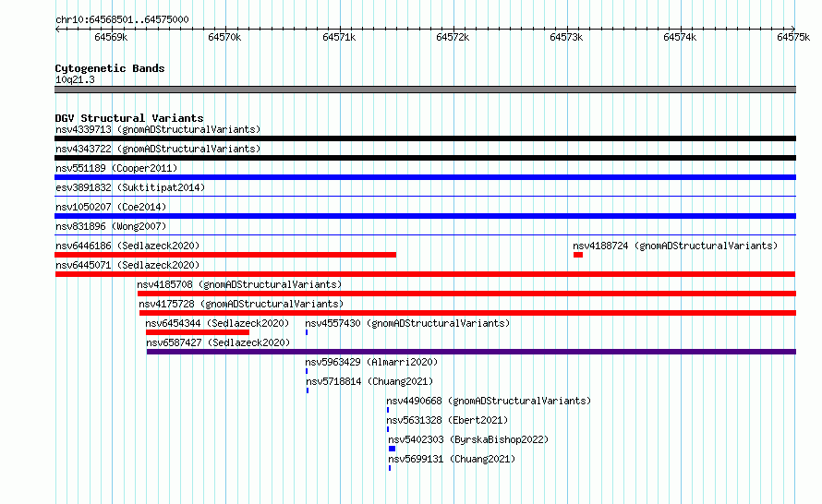Viewport: 822px width, 504px height.
Task: Click the black bar under nsv4339713
Action: click(425, 138)
